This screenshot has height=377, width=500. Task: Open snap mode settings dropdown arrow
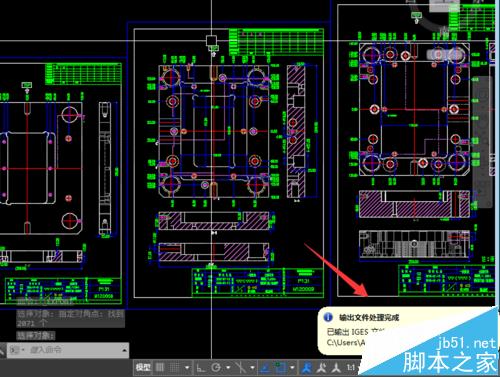pyautogui.click(x=187, y=368)
